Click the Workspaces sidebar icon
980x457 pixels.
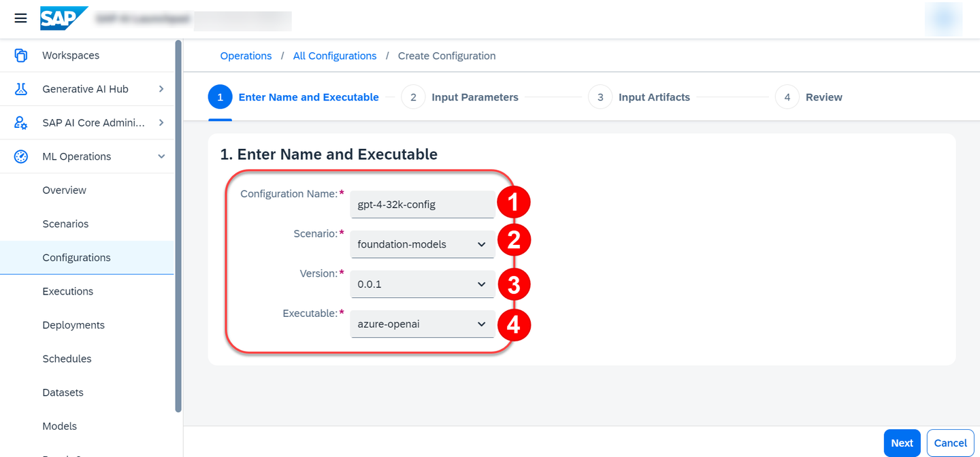coord(21,55)
